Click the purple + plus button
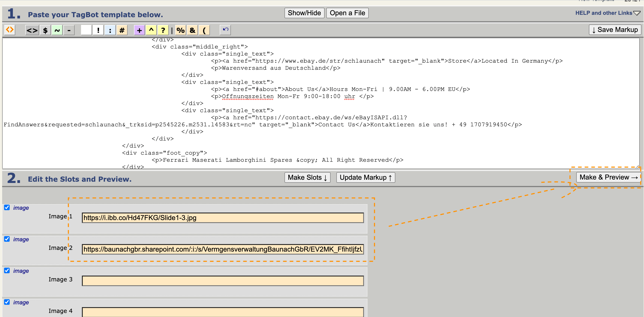644x317 pixels. pyautogui.click(x=140, y=30)
